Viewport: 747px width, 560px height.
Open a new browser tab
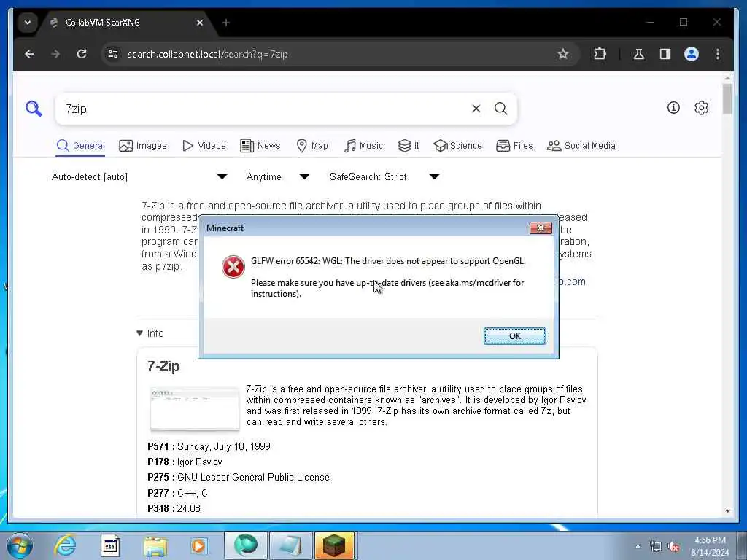pyautogui.click(x=226, y=23)
